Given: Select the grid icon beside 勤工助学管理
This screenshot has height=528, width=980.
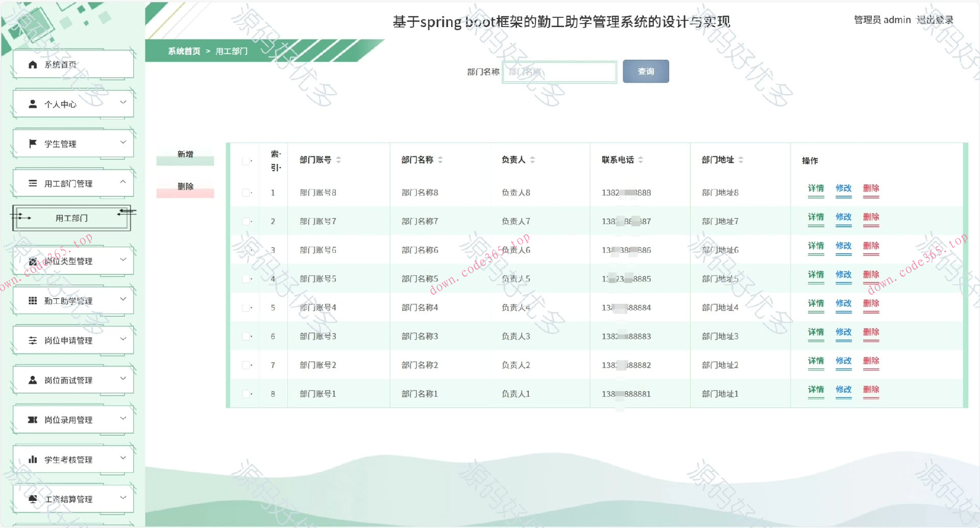Looking at the screenshot, I should click(32, 300).
